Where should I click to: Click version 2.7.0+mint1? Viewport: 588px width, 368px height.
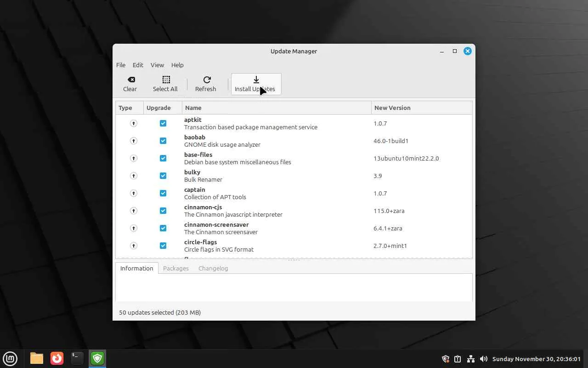(x=390, y=246)
